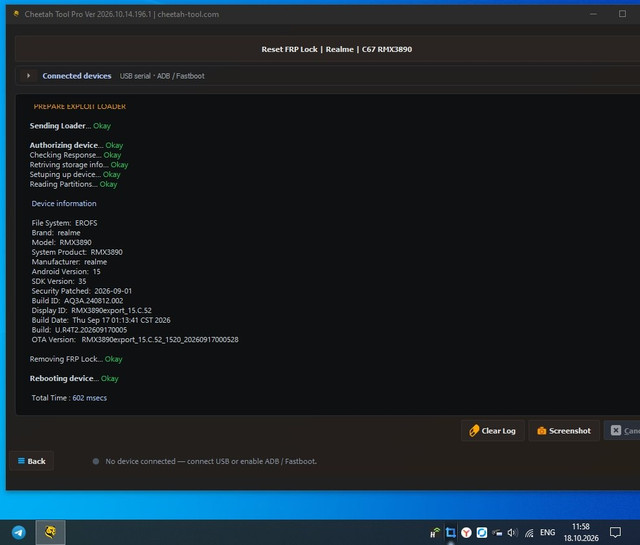This screenshot has height=545, width=640.
Task: Click the eraser icon on Clear Log
Action: pos(474,431)
